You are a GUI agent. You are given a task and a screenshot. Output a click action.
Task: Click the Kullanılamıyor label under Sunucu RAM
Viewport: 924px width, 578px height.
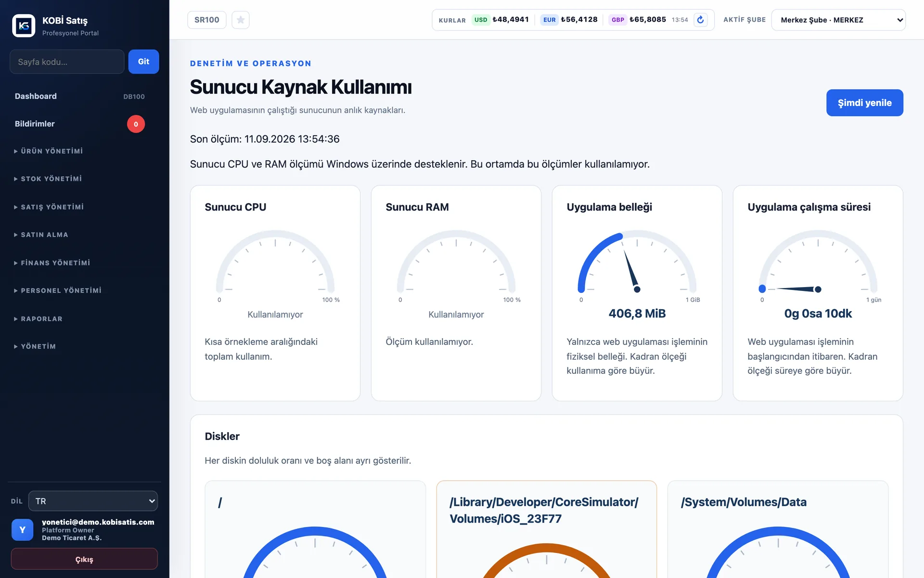coord(456,315)
